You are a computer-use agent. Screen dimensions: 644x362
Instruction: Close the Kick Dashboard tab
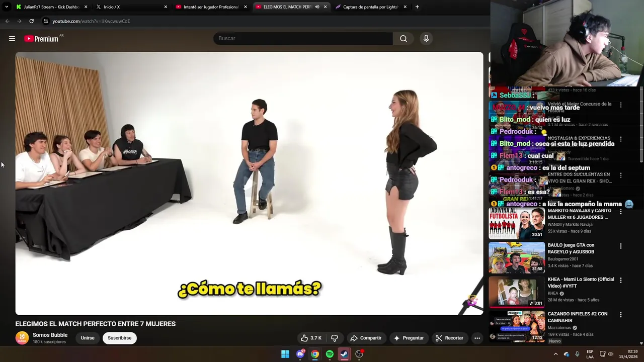(86, 7)
